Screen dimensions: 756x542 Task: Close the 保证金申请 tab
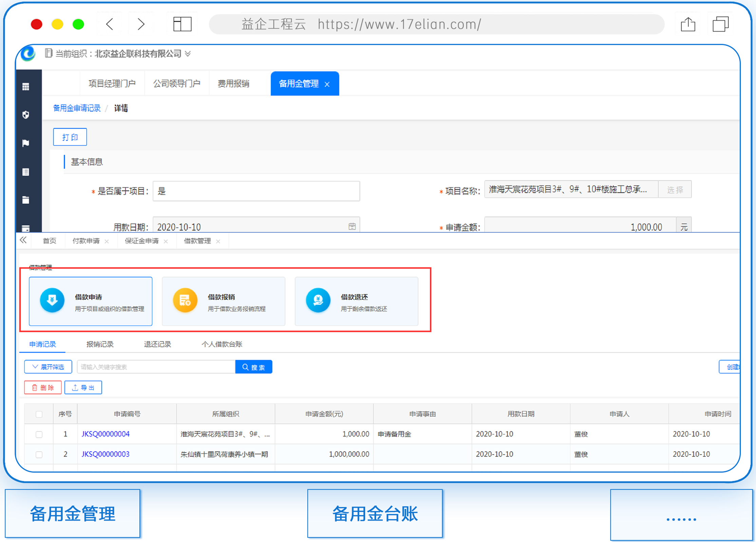[x=166, y=241]
